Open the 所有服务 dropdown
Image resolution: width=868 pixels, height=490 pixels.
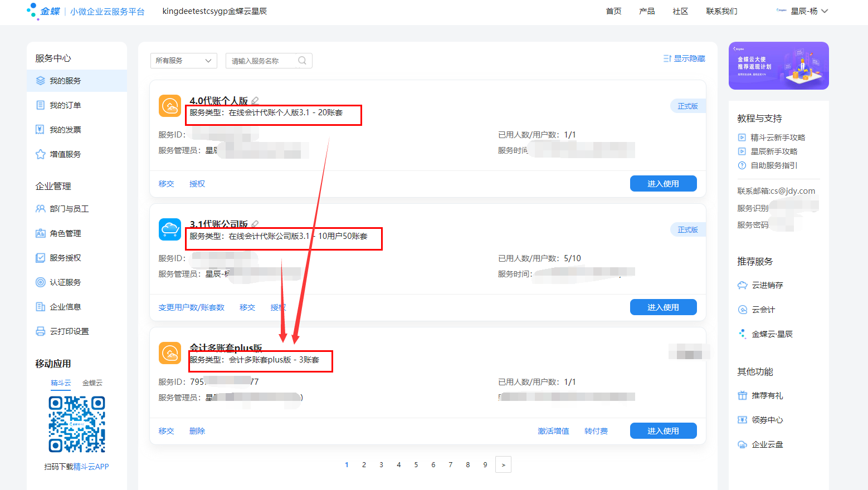184,61
